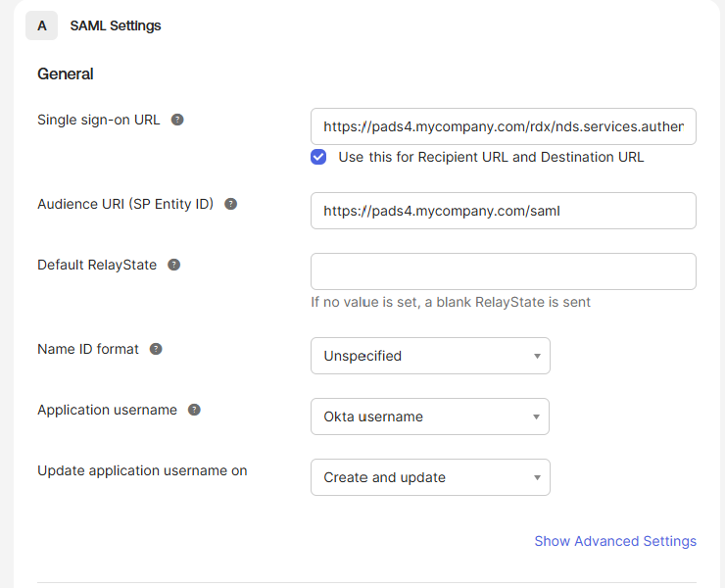
Task: Open help icon for Single sign-on URL
Action: click(177, 120)
